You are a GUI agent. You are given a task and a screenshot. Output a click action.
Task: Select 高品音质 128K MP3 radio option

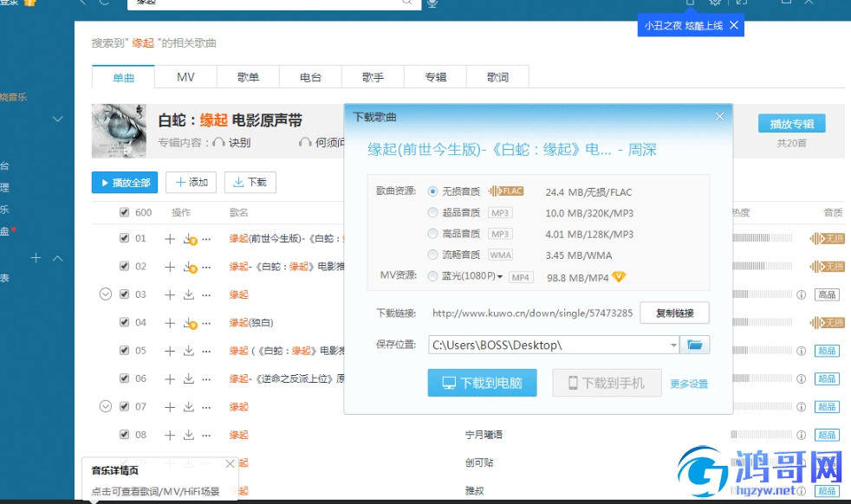pos(432,233)
